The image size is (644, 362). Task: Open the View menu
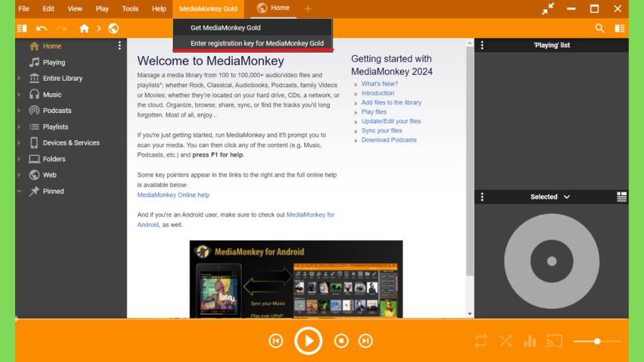click(75, 9)
